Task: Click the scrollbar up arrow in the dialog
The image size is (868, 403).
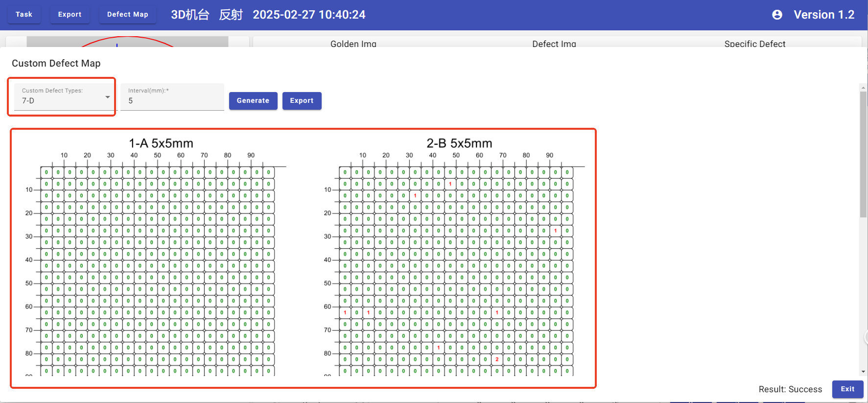Action: click(863, 88)
